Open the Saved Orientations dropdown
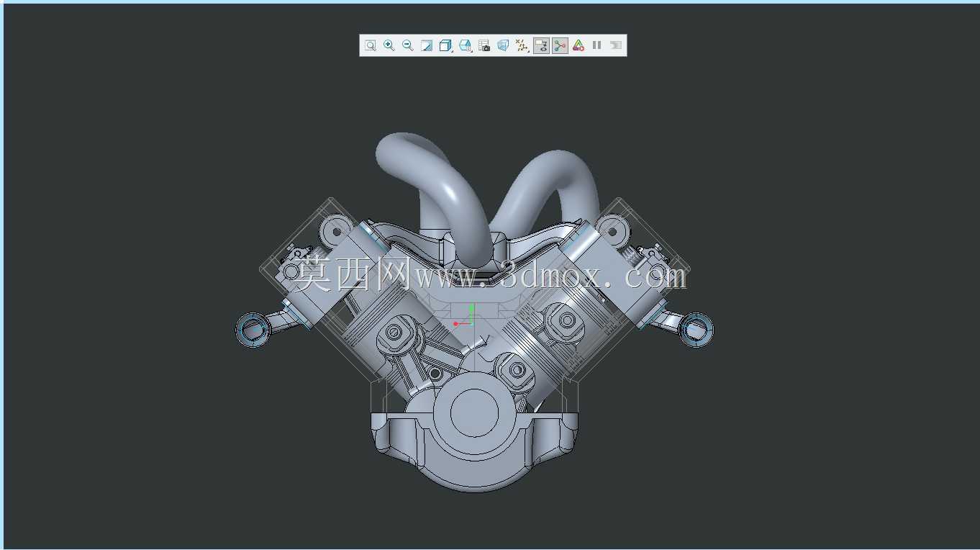Image resolution: width=980 pixels, height=550 pixels. pos(466,45)
